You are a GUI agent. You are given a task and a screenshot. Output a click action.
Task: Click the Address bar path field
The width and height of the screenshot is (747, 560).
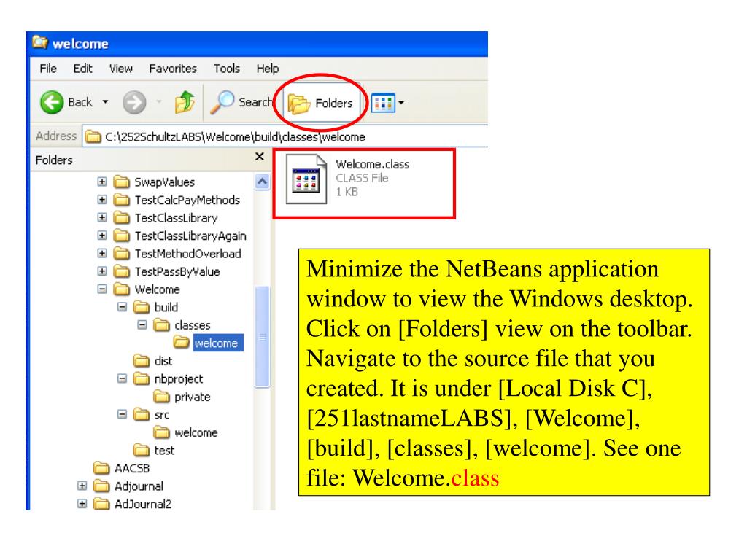285,136
